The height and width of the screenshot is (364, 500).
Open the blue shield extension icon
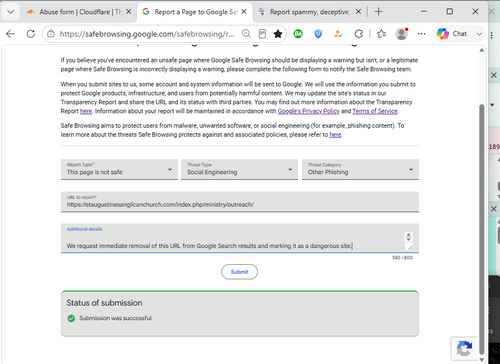pyautogui.click(x=318, y=34)
